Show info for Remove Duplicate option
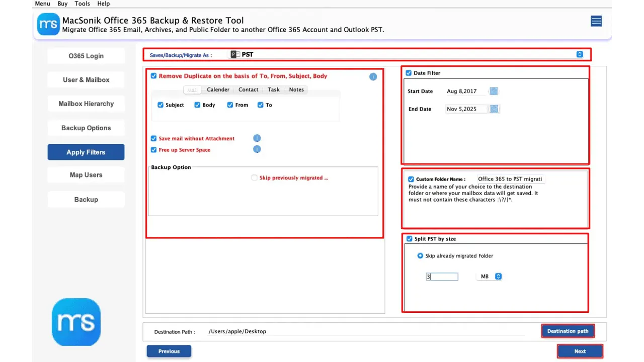 pos(373,76)
